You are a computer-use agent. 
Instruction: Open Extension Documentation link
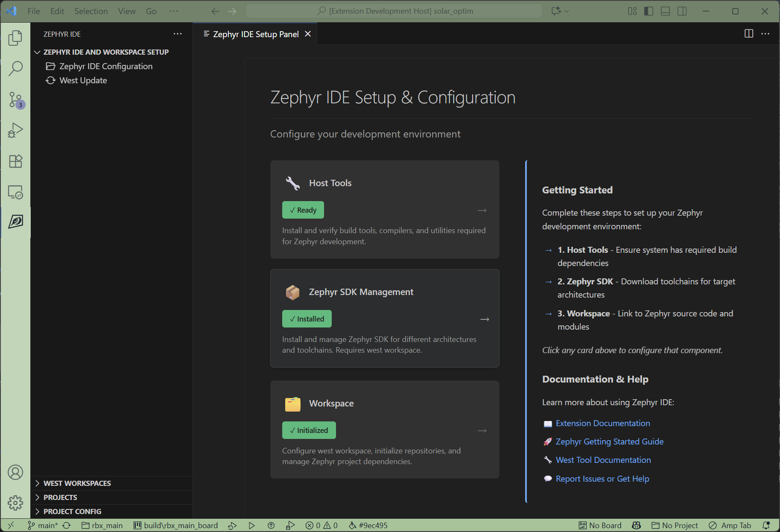point(603,423)
